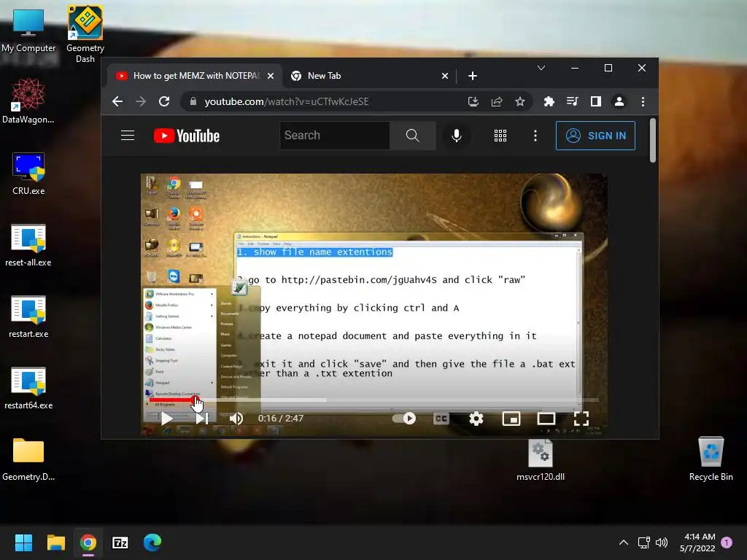The image size is (747, 560).
Task: Search with voice microphone button
Action: click(457, 136)
